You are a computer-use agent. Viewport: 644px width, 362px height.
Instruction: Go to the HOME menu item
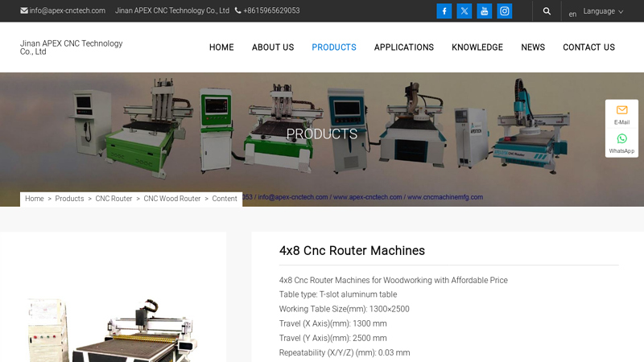click(221, 47)
